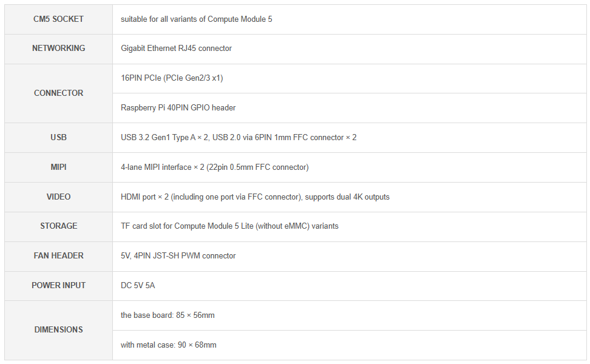
Task: Click the STORAGE label cell
Action: point(58,226)
